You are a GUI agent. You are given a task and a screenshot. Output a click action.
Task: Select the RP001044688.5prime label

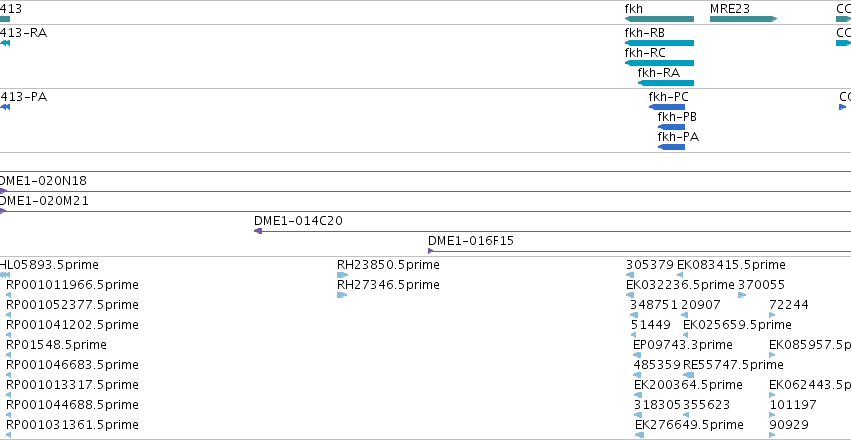(x=72, y=405)
